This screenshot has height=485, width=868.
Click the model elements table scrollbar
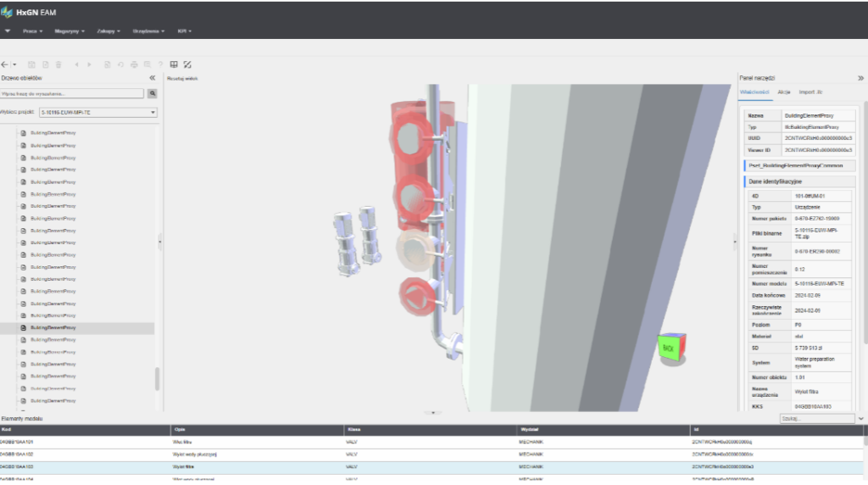[865, 441]
